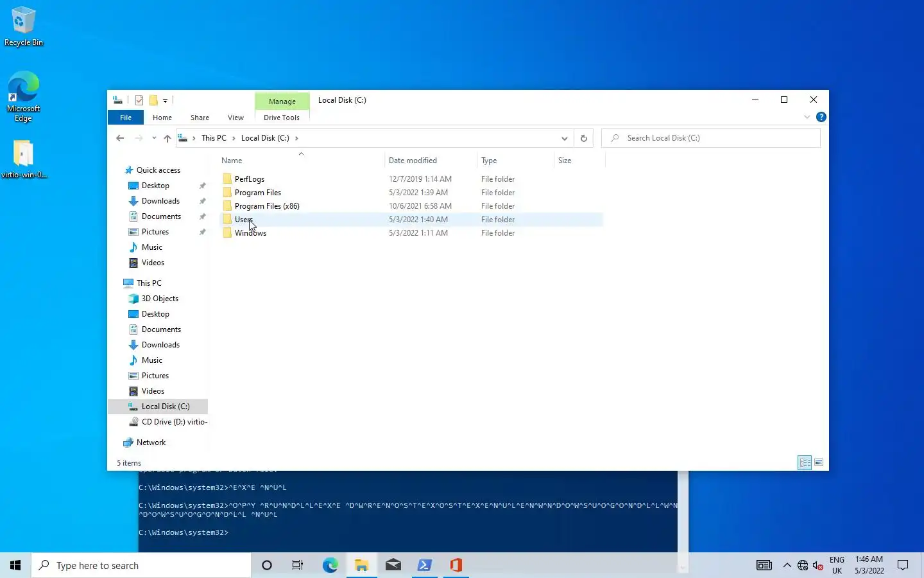Screen dimensions: 924x578
Task: Open pinned Pictures under Quick access
Action: (x=155, y=232)
